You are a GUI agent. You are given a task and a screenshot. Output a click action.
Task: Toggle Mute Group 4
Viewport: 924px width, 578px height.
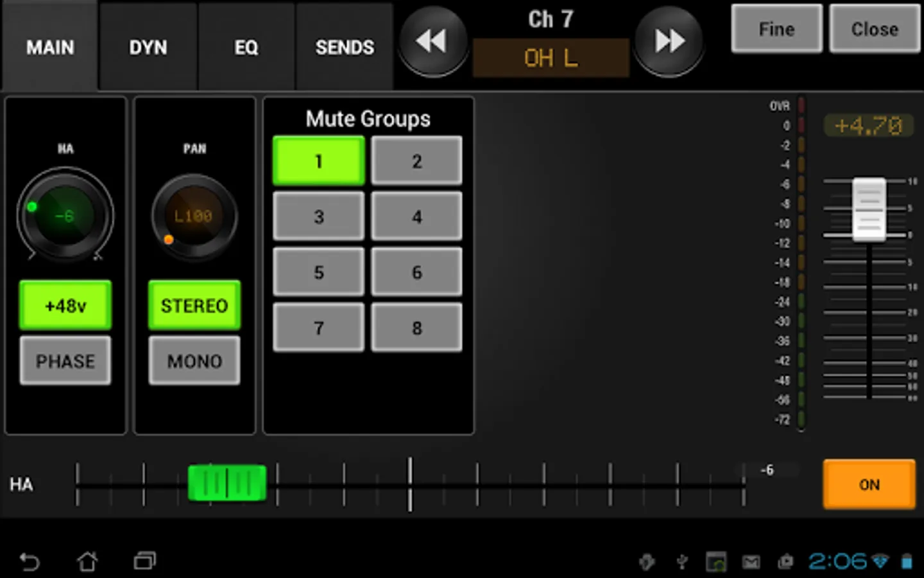pyautogui.click(x=416, y=216)
